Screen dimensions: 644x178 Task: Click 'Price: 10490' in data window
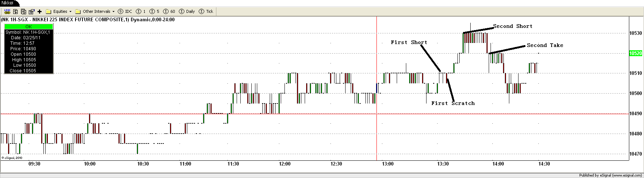23,49
